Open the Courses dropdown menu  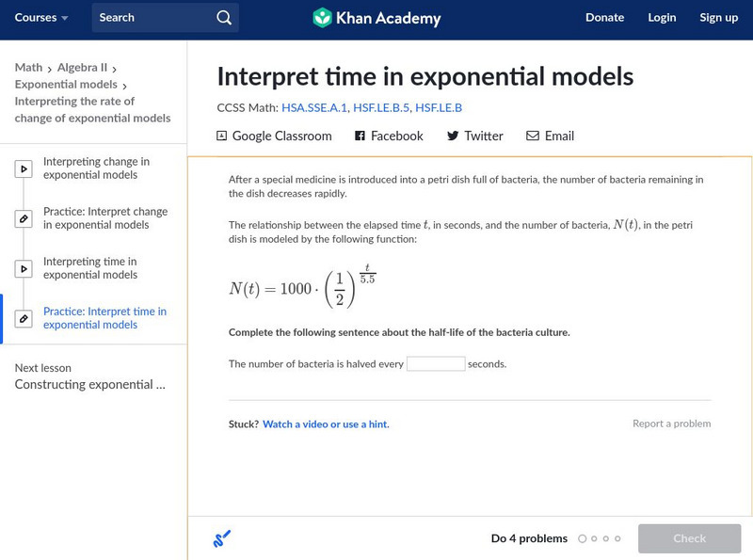coord(41,18)
